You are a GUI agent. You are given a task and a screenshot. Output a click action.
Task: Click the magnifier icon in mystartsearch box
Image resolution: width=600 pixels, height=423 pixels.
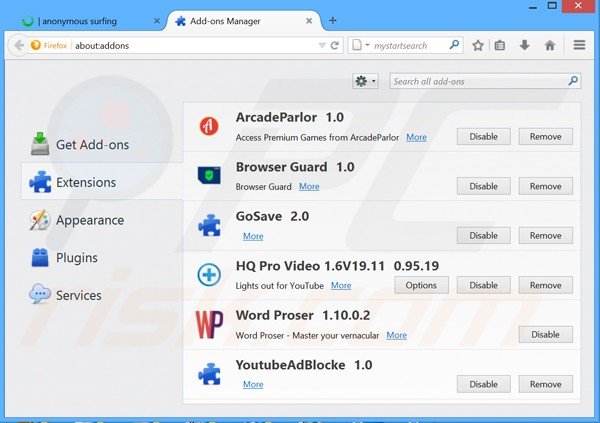pyautogui.click(x=454, y=45)
